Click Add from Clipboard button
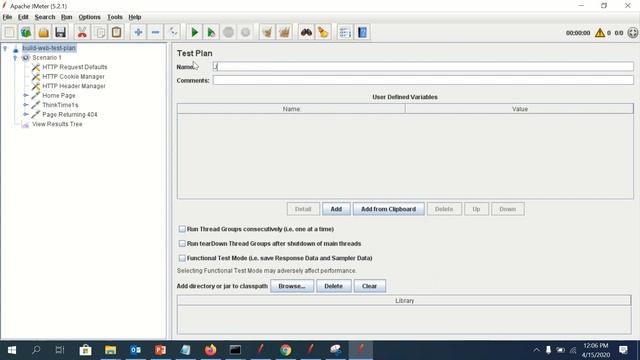The image size is (640, 360). point(388,209)
